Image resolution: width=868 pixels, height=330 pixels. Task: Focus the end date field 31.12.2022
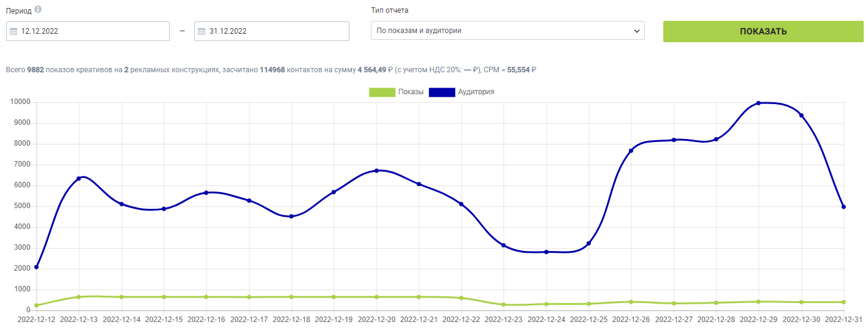(x=272, y=31)
